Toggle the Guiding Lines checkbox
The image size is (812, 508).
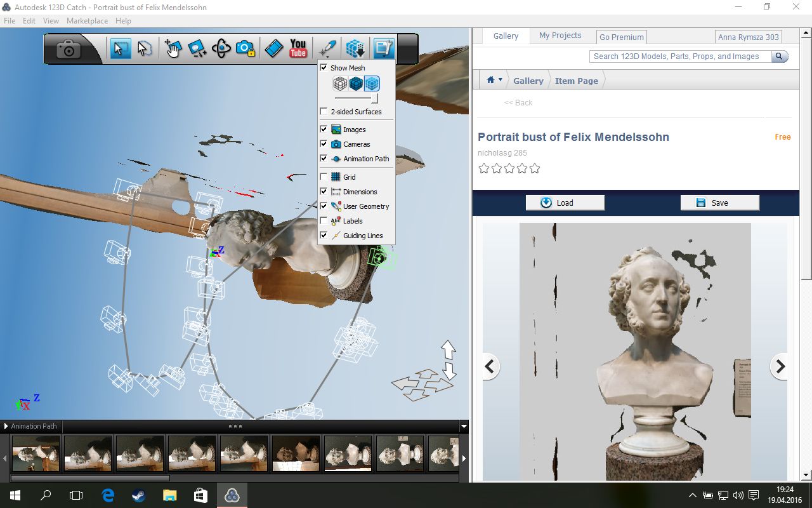(324, 235)
